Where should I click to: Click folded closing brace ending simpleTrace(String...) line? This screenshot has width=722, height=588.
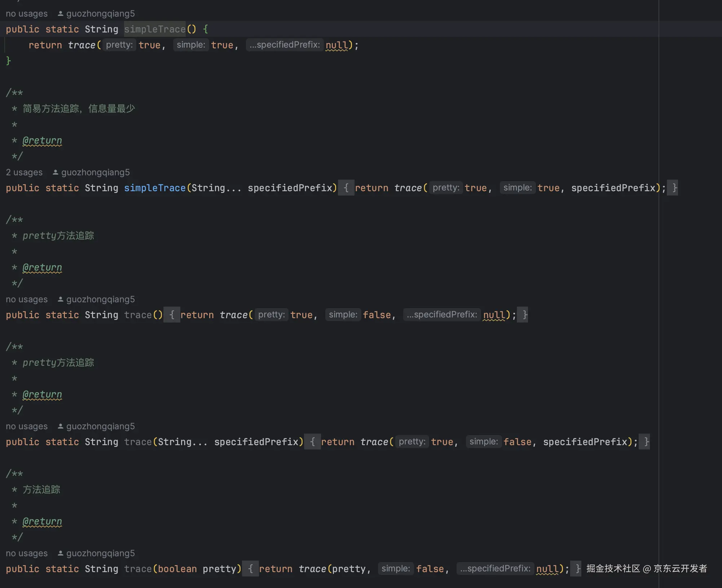click(673, 188)
